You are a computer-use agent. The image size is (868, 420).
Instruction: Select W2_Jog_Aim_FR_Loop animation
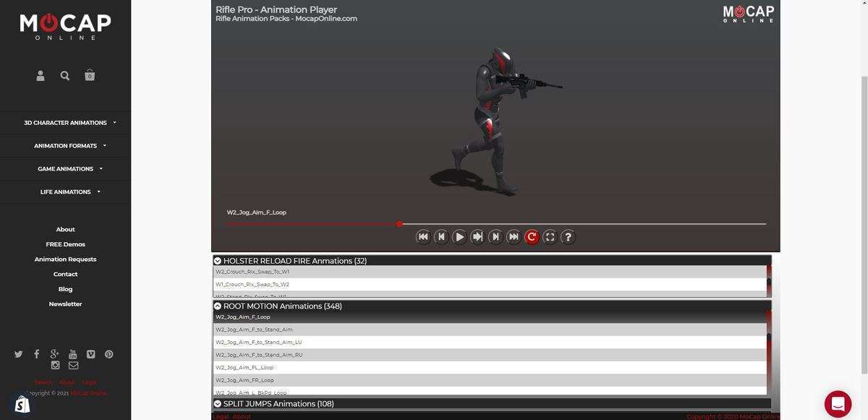tap(490, 380)
